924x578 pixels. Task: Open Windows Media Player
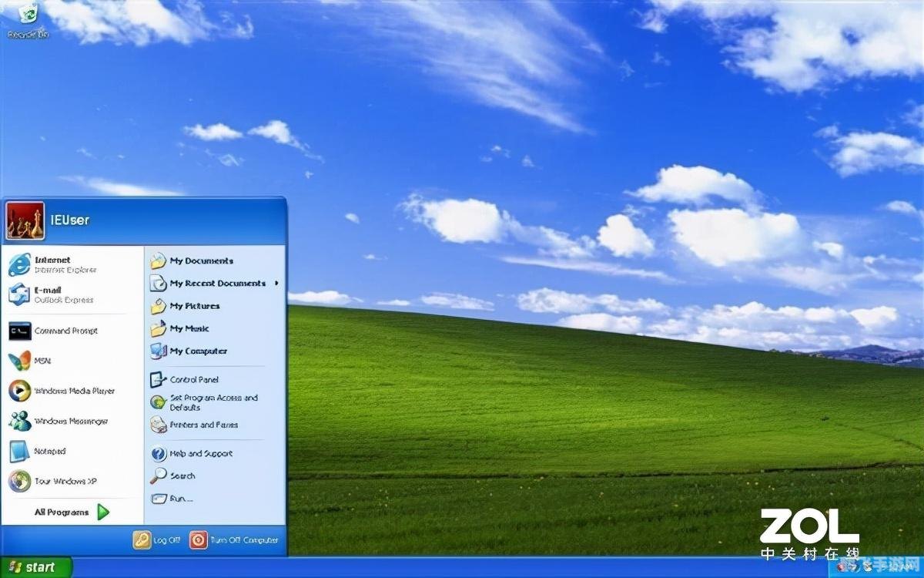click(65, 391)
